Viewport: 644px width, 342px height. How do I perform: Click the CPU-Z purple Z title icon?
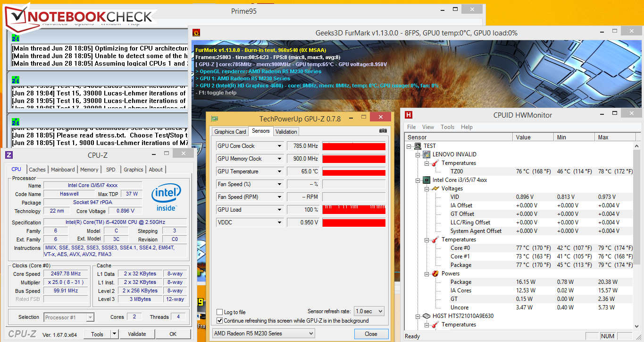coord(9,155)
